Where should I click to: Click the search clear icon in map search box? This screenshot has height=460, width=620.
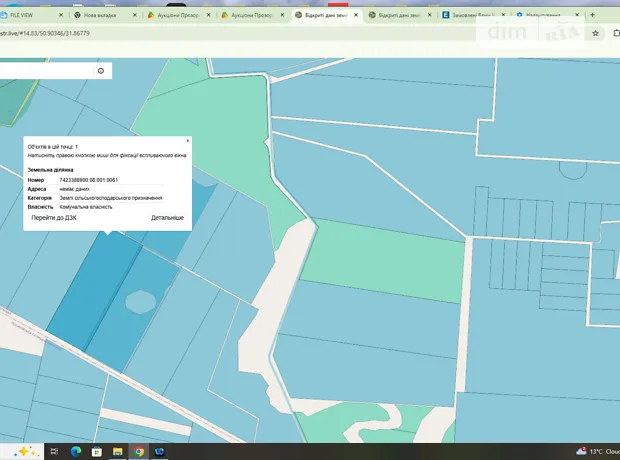[100, 71]
